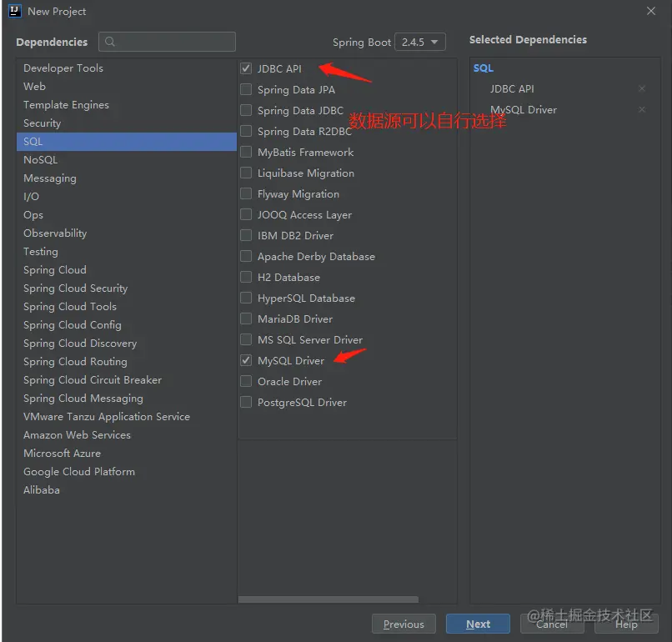Check Apache Derby Database
Image resolution: width=672 pixels, height=642 pixels.
click(246, 256)
